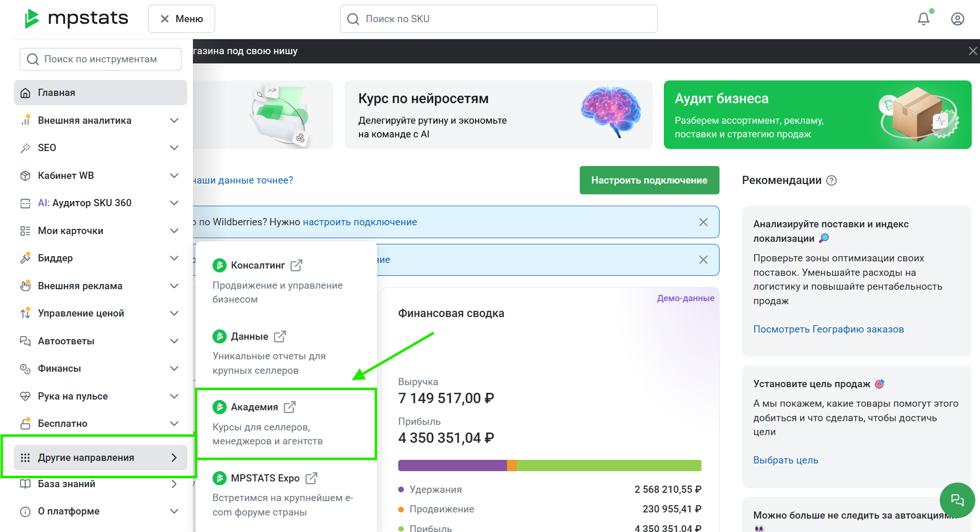Click the Рекомендации help question icon
This screenshot has height=532, width=980.
(831, 180)
